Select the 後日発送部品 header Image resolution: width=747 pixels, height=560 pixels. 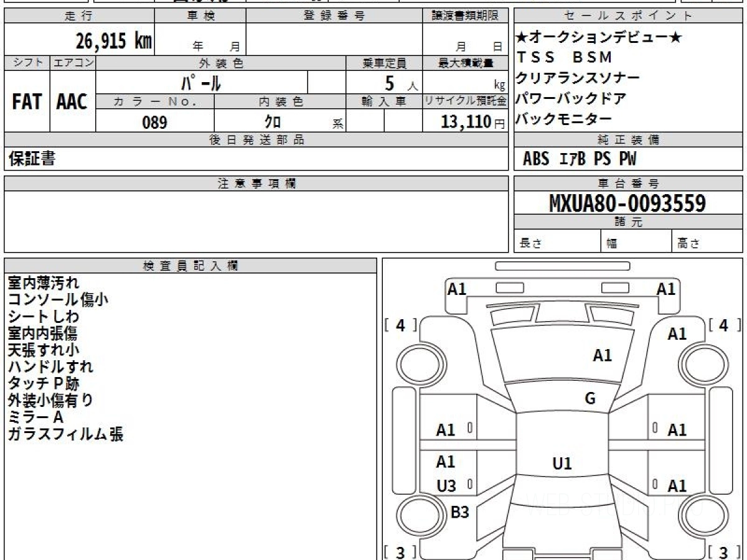(x=256, y=140)
